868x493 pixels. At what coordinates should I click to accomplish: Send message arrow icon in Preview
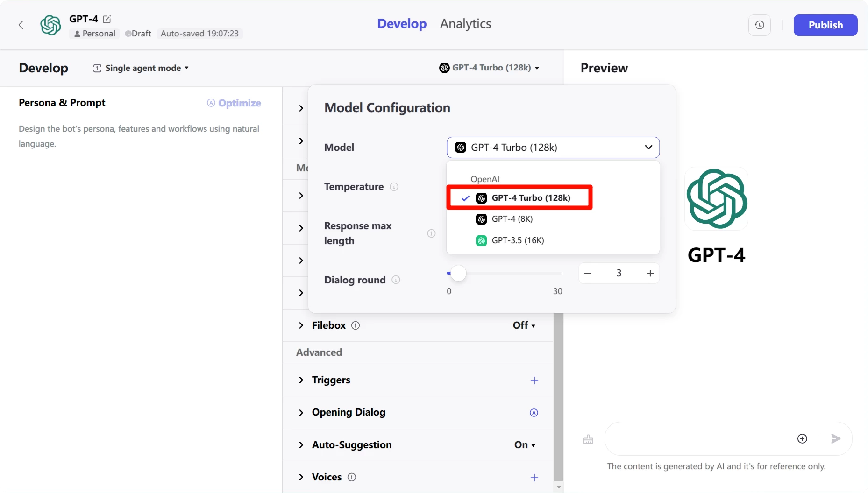click(836, 438)
